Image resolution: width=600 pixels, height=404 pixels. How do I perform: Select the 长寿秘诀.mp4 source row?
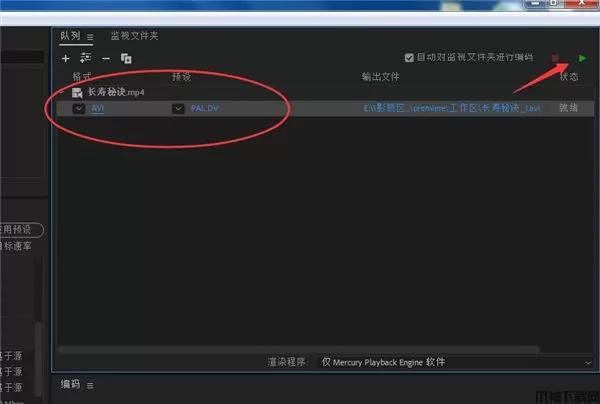pos(325,92)
